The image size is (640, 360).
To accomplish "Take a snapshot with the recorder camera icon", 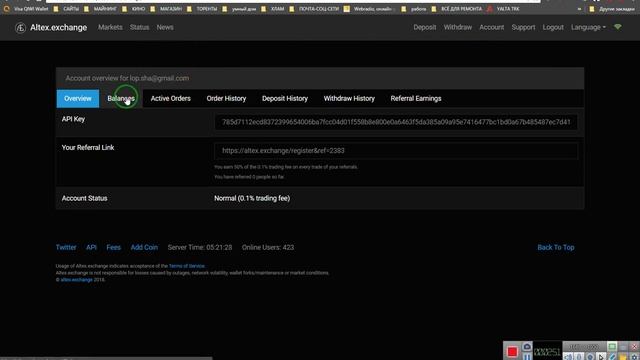I will (527, 347).
